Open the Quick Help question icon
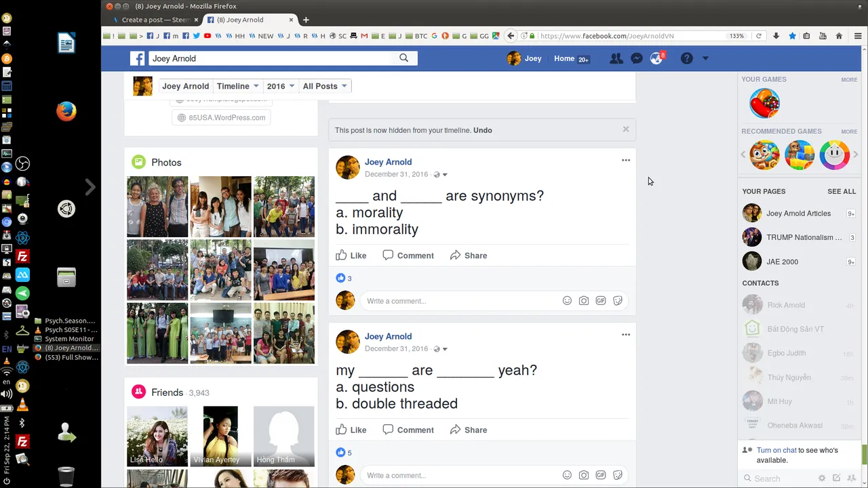Viewport: 868px width, 488px height. pyautogui.click(x=687, y=59)
